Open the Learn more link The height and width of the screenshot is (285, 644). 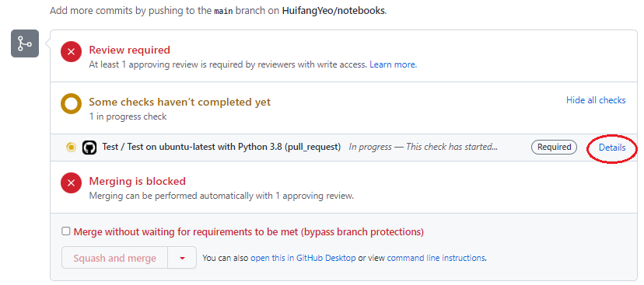coord(393,64)
